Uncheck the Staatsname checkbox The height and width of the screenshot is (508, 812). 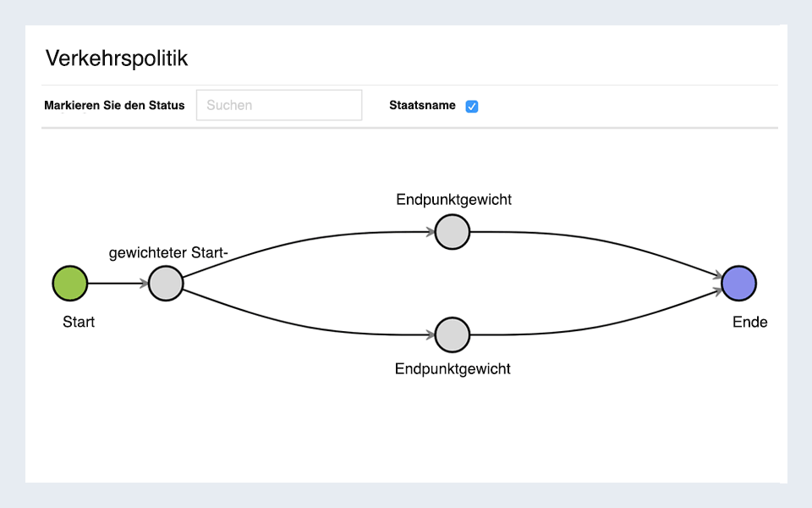[472, 107]
